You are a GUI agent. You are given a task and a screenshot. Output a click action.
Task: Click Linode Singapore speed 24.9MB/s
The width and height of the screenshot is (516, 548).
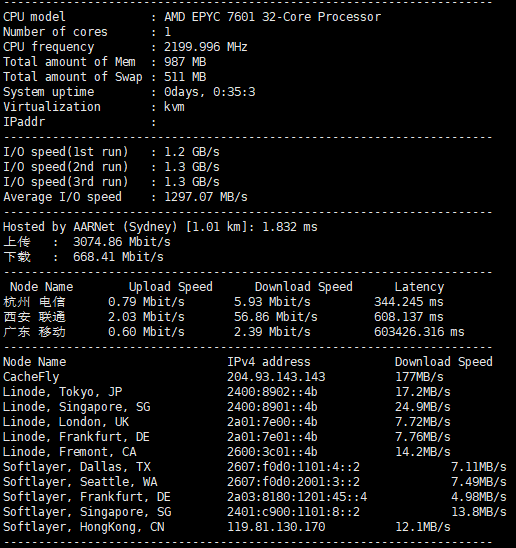423,407
